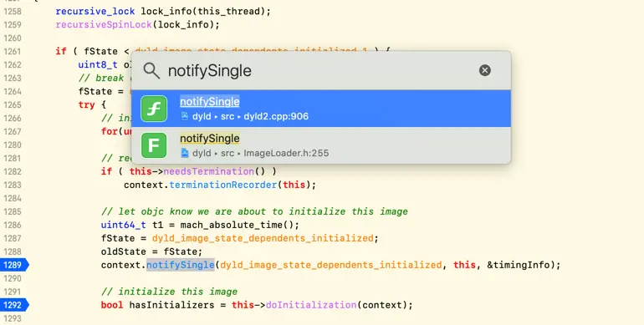Click doInitialization call on line 1292

(x=311, y=305)
